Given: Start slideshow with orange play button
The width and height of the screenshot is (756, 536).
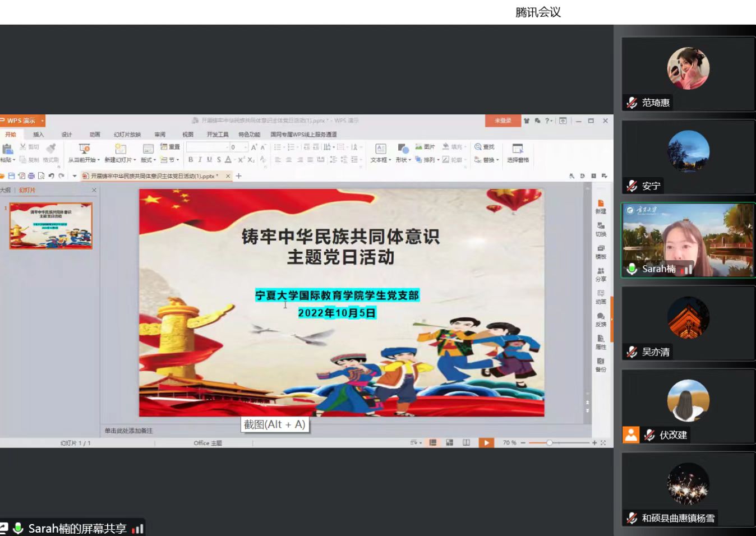Looking at the screenshot, I should point(486,443).
